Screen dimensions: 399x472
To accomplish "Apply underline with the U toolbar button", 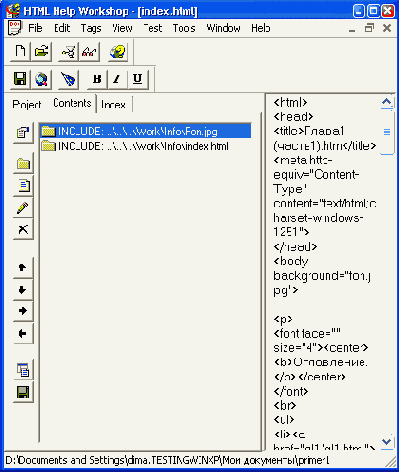I will 138,79.
